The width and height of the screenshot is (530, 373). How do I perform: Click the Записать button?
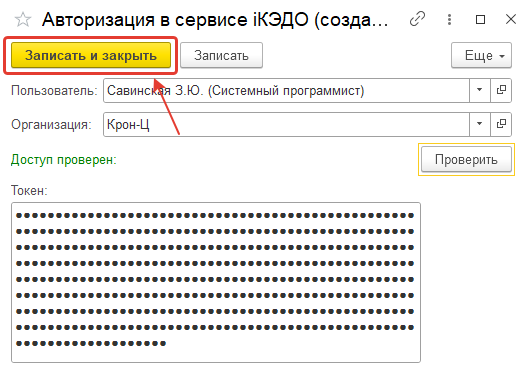[x=221, y=55]
